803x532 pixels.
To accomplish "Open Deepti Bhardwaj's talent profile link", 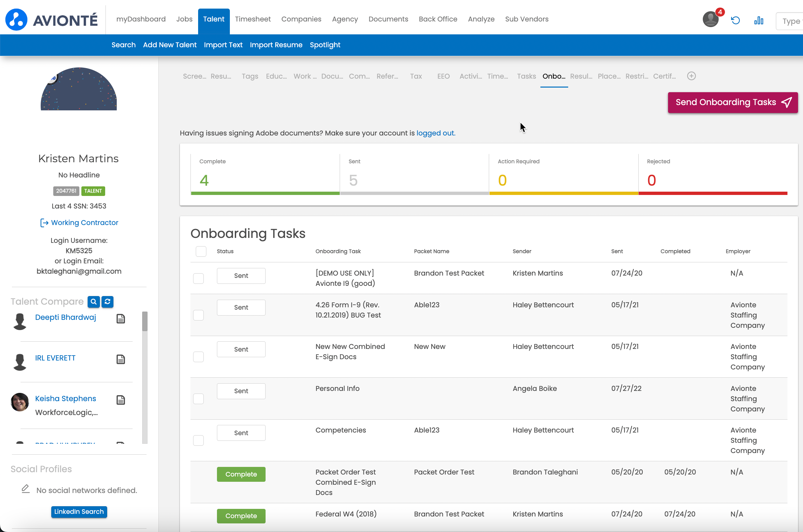I will pyautogui.click(x=65, y=317).
